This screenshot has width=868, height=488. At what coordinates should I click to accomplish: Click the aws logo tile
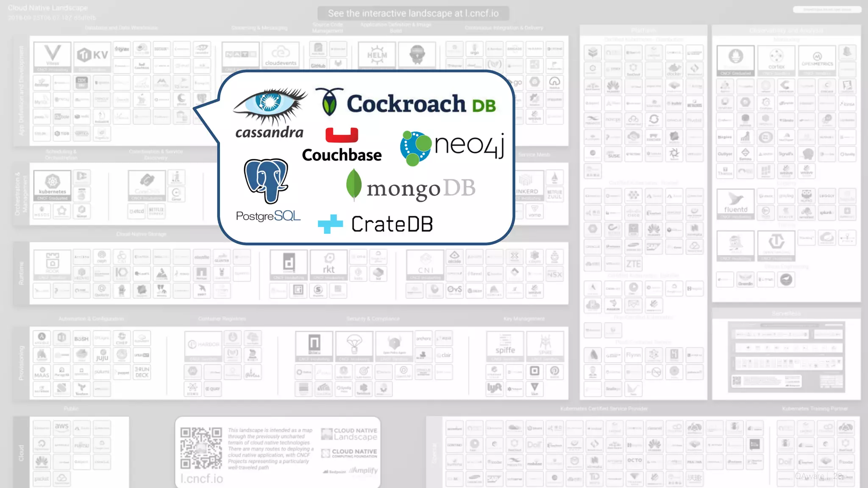tap(61, 427)
